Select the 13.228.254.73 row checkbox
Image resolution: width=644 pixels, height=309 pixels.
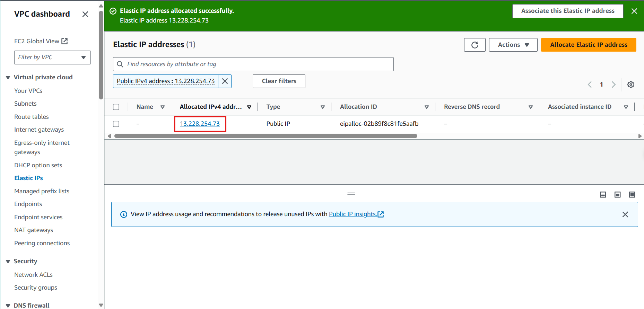[x=116, y=124]
